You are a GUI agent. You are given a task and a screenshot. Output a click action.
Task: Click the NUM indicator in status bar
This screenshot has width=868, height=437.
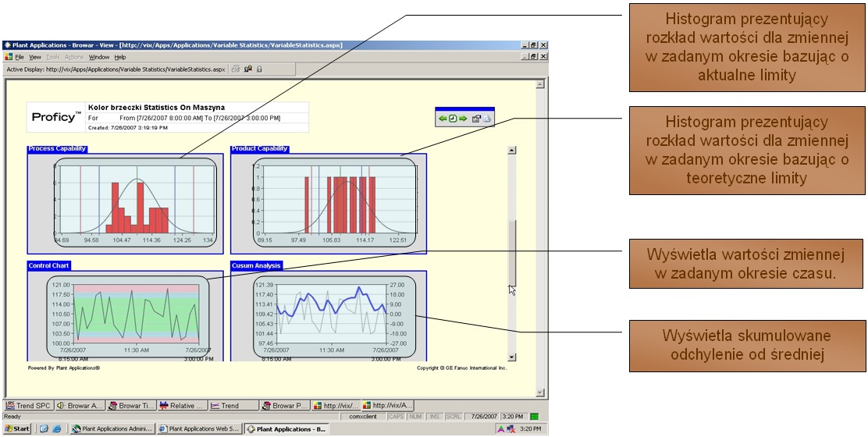point(415,417)
